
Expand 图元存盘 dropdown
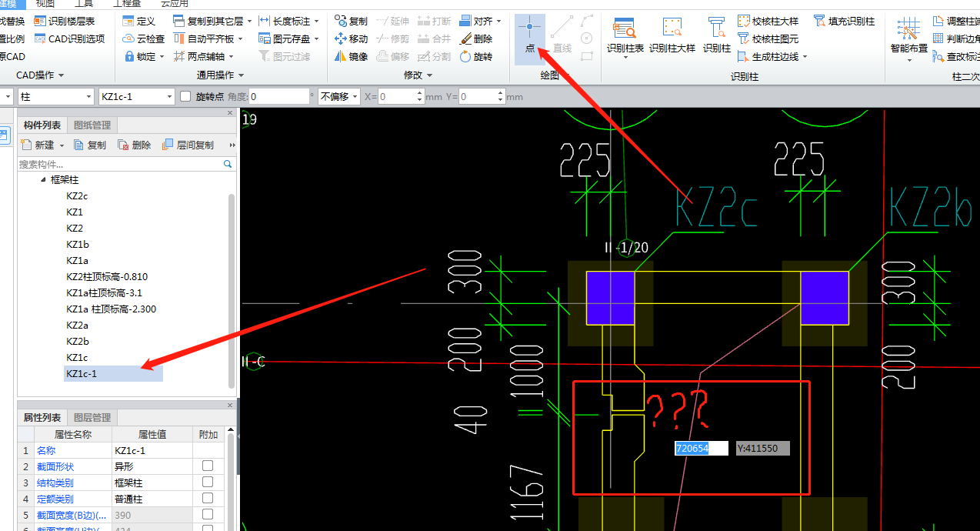(x=317, y=38)
